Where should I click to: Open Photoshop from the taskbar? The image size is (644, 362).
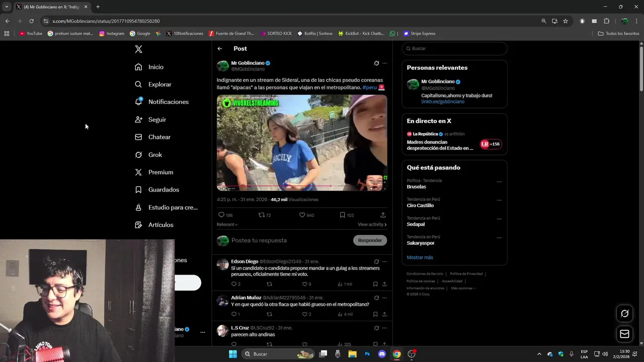(x=367, y=354)
